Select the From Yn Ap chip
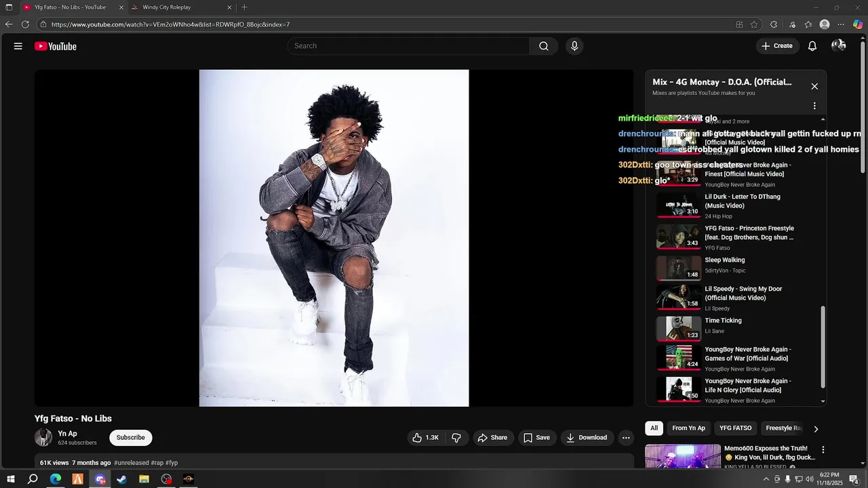 688,428
